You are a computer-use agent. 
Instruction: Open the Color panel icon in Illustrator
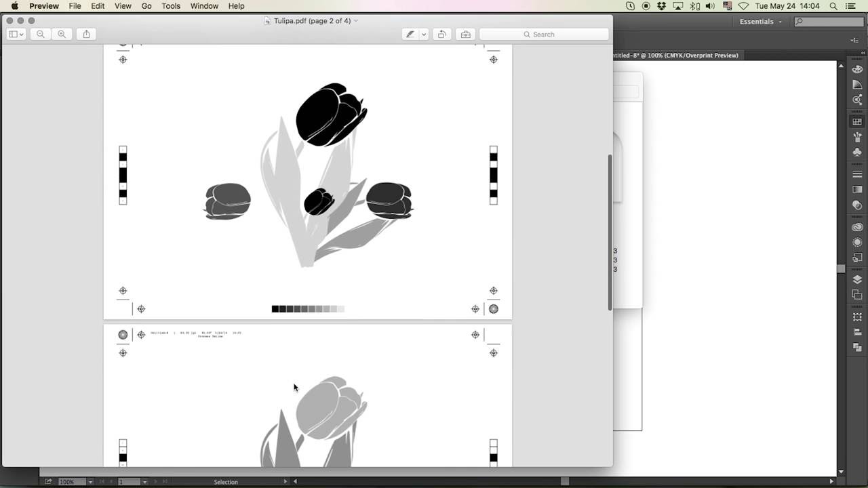tap(857, 69)
